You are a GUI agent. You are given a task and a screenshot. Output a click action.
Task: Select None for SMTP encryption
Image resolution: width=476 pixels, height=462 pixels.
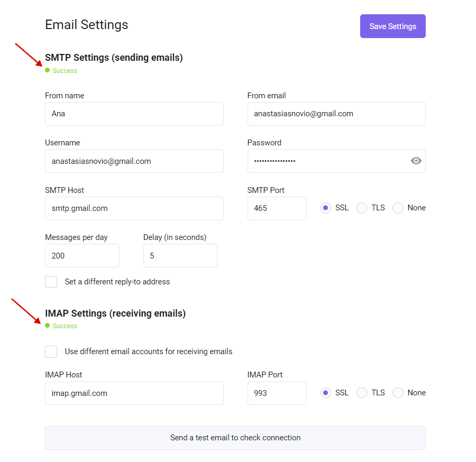pyautogui.click(x=398, y=208)
